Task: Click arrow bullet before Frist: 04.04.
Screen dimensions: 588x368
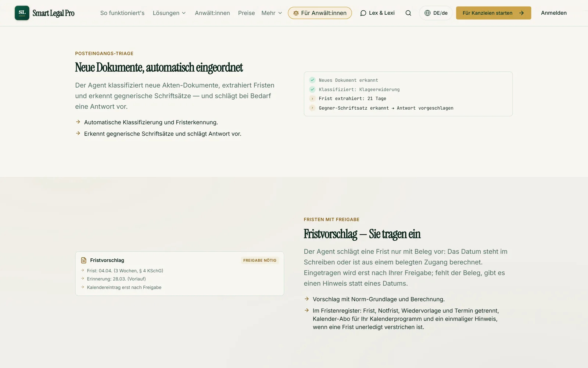Action: pyautogui.click(x=83, y=270)
